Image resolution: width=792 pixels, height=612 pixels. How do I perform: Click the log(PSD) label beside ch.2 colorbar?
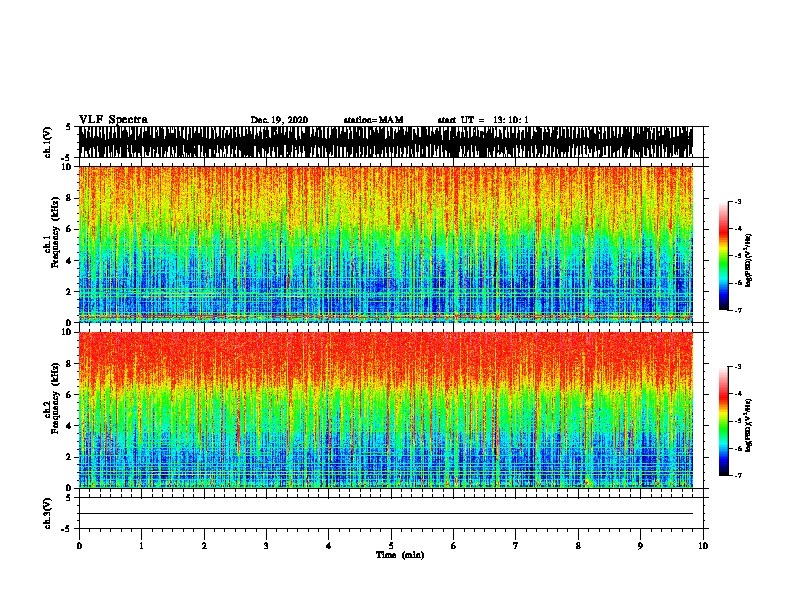click(x=748, y=425)
